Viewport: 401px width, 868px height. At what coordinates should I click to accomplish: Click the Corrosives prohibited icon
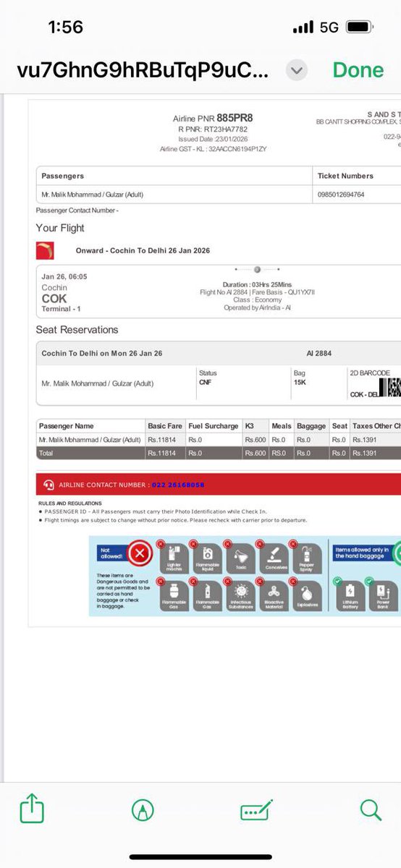tap(276, 558)
